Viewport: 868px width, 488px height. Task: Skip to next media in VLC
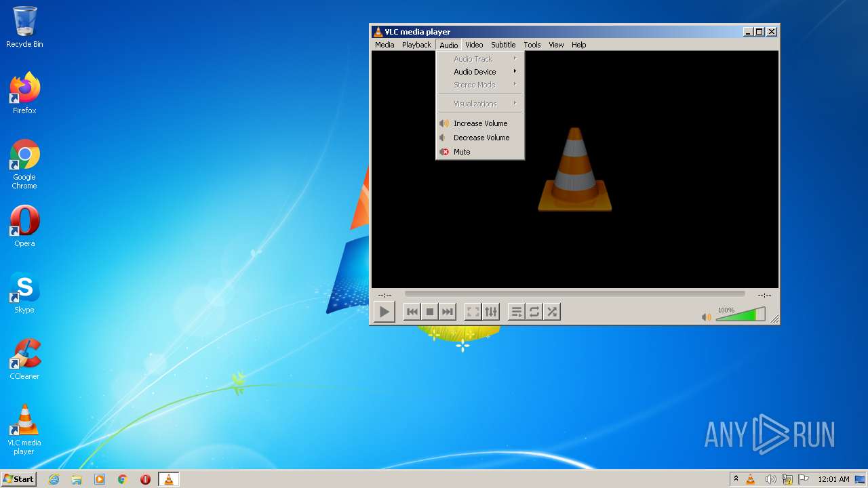point(447,312)
